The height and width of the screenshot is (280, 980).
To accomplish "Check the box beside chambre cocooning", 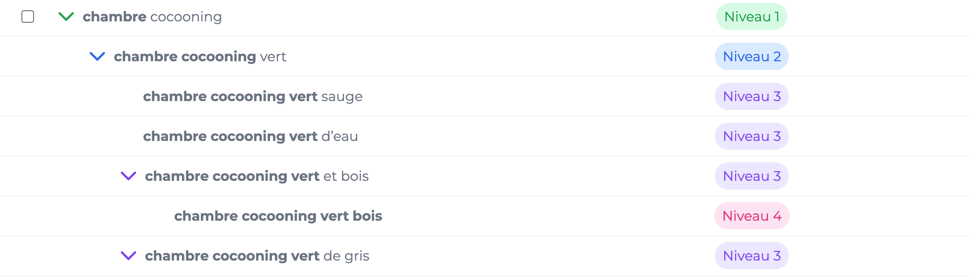I will tap(28, 17).
